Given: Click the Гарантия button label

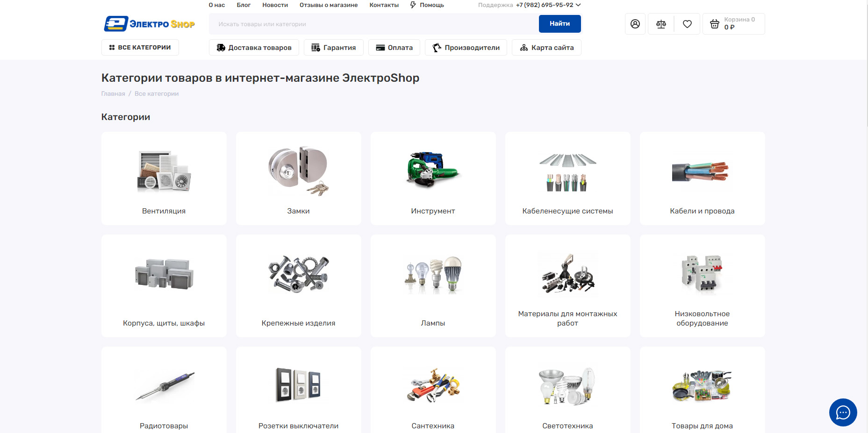Looking at the screenshot, I should (x=339, y=48).
